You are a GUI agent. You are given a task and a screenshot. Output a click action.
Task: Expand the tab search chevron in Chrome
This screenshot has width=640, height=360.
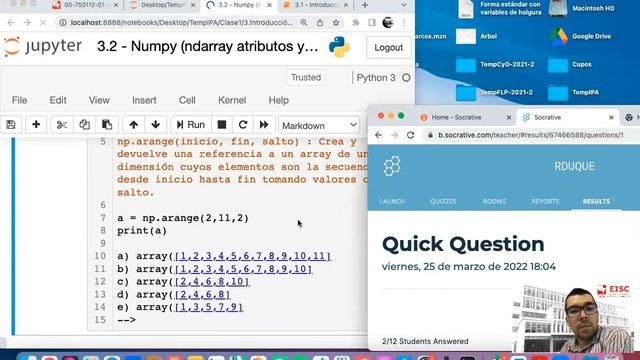(x=404, y=5)
